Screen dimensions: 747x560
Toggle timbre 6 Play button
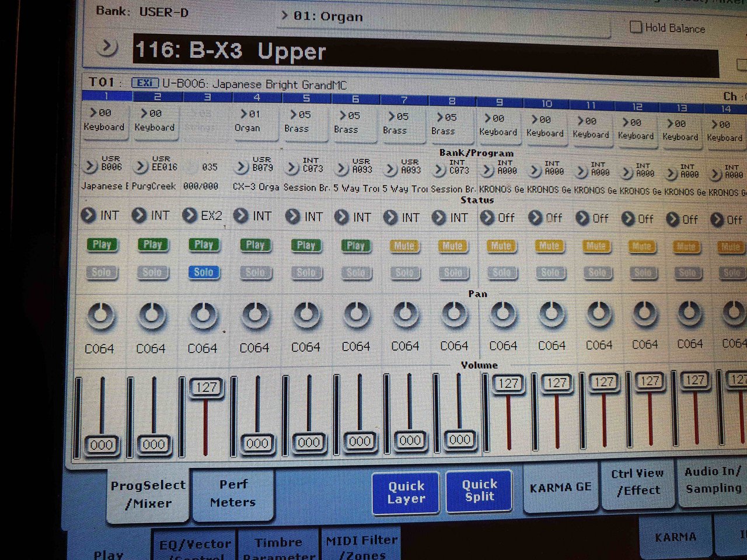356,246
